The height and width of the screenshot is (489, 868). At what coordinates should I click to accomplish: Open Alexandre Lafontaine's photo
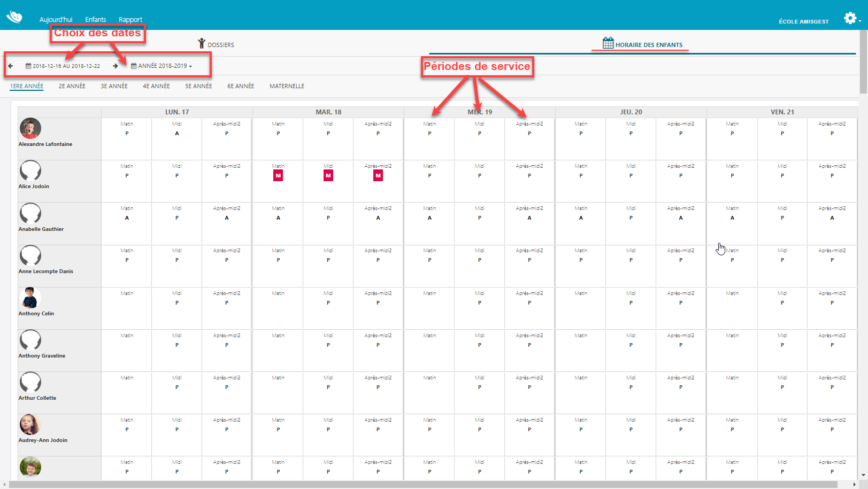(30, 128)
